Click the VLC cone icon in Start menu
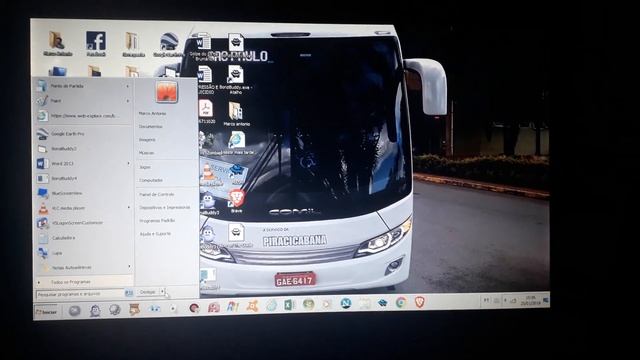Viewport: 640px width, 360px height. 43,208
